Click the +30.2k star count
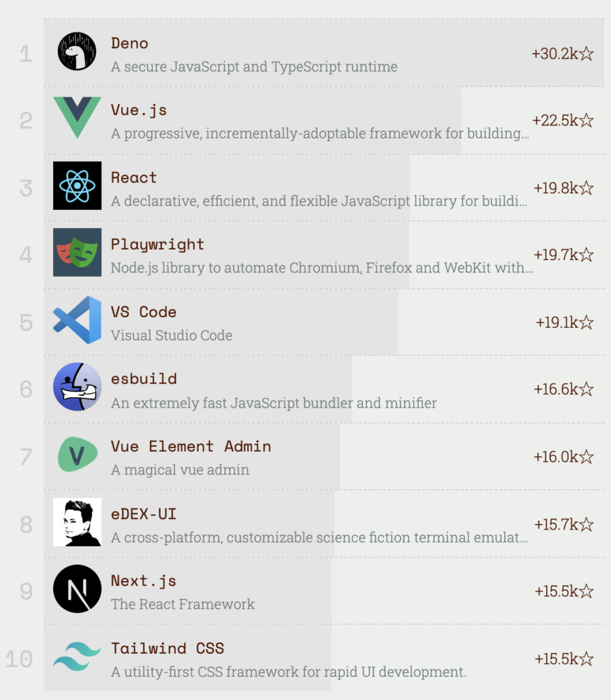 coord(562,54)
